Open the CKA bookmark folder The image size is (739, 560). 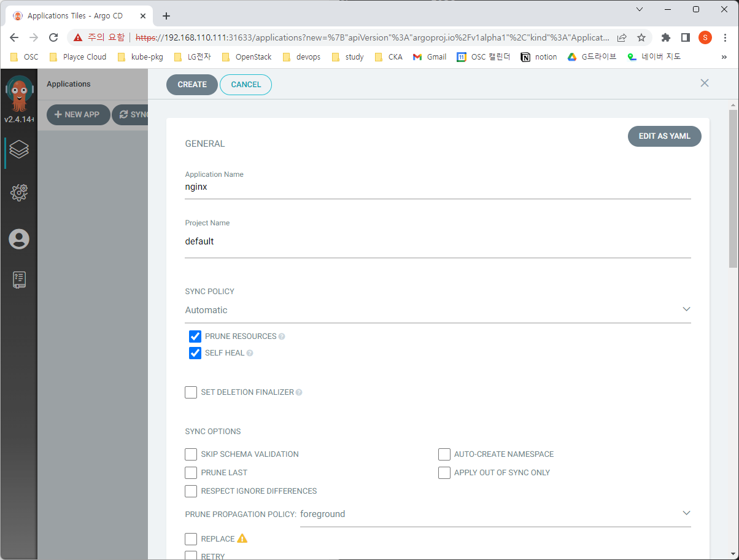[x=389, y=57]
